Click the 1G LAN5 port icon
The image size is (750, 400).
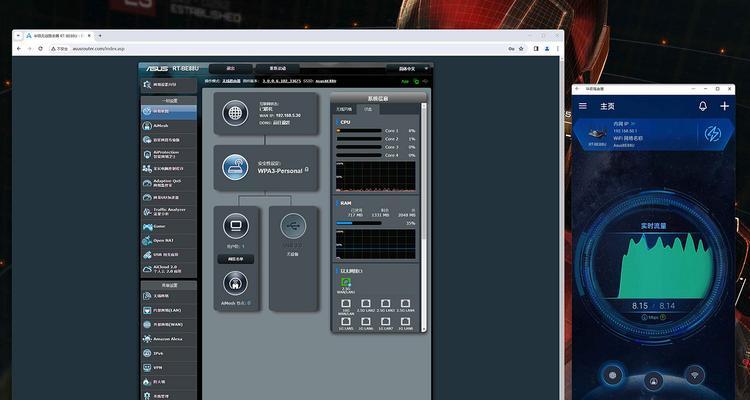[x=346, y=321]
